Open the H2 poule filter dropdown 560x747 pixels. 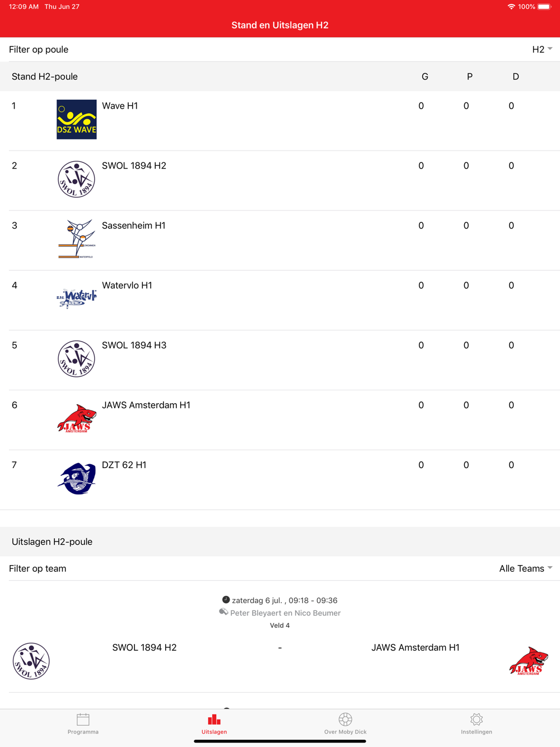tap(542, 49)
